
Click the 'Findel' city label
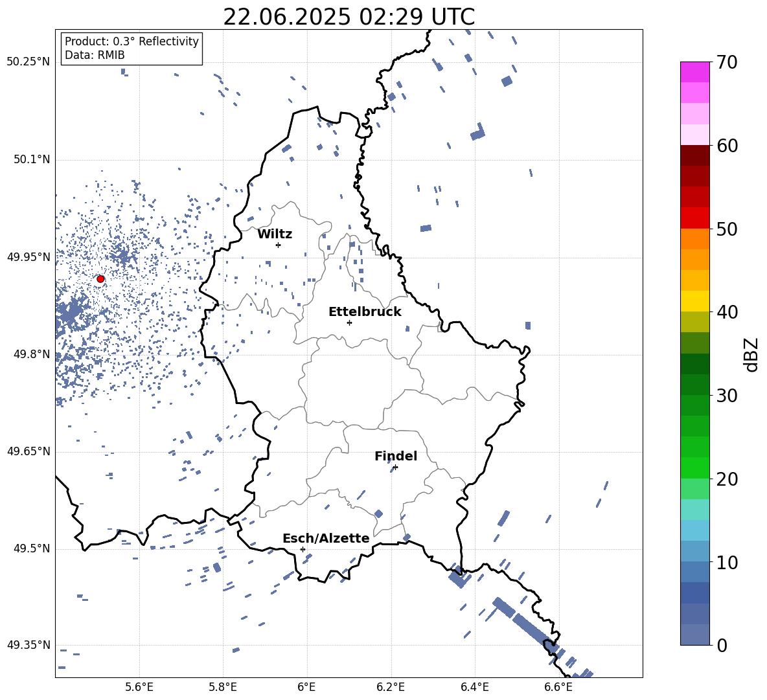[396, 456]
